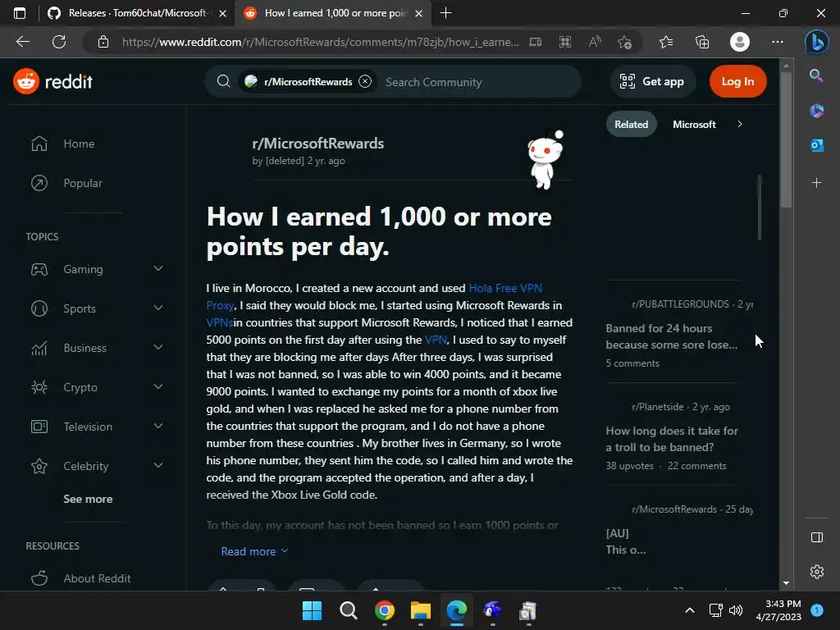Click the Celebrity star icon

[x=39, y=466]
